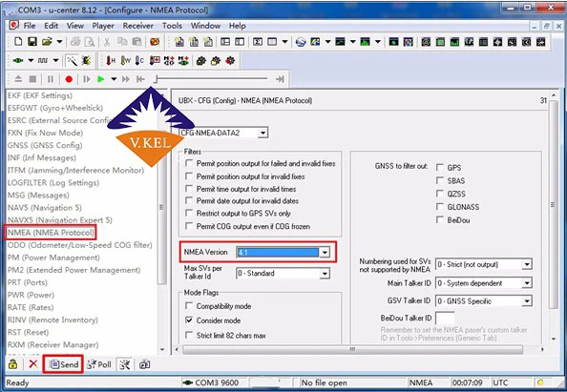567x392 pixels.
Task: Open the NMEA Version dropdown
Action: coord(325,252)
